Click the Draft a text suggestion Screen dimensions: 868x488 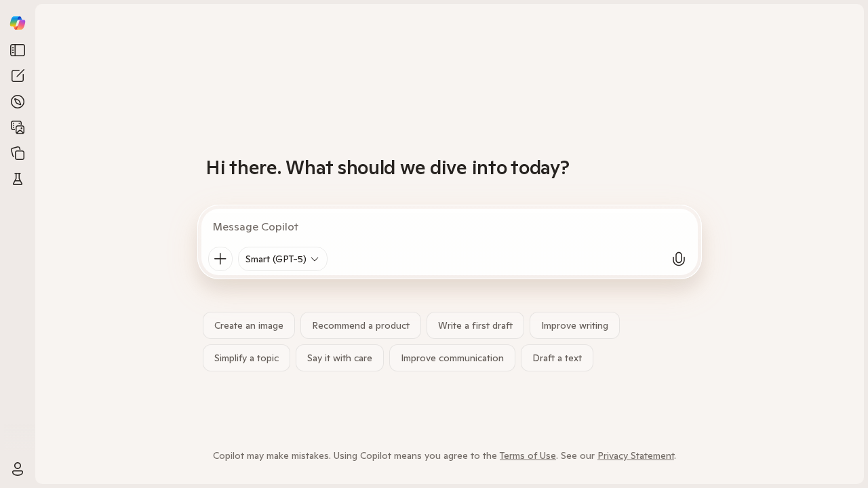pyautogui.click(x=557, y=358)
